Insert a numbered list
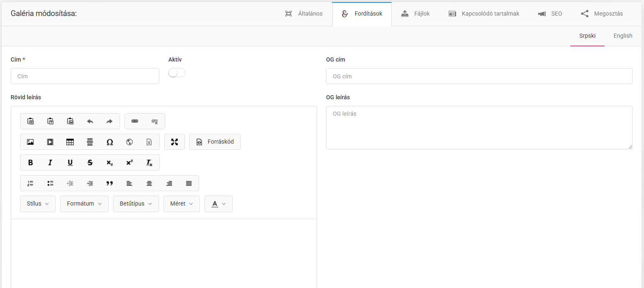Image resolution: width=644 pixels, height=288 pixels. 30,183
